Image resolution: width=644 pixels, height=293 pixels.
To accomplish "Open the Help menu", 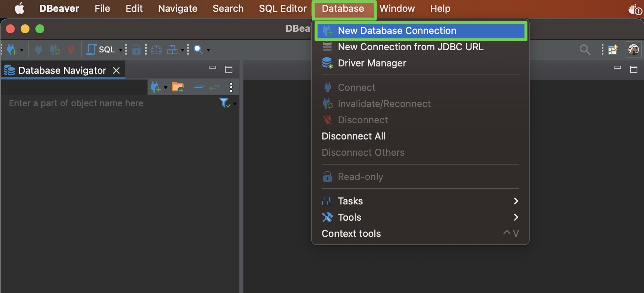I will point(440,8).
